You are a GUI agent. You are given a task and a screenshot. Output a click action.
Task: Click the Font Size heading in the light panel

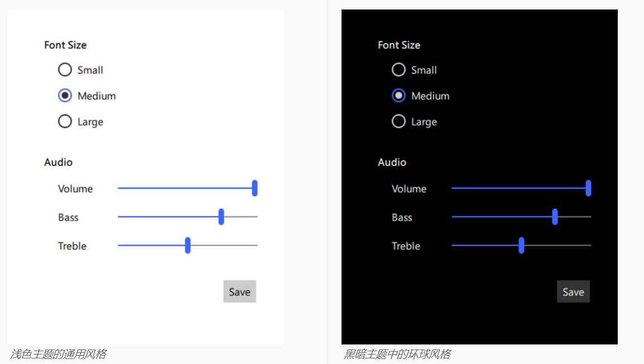coord(65,45)
